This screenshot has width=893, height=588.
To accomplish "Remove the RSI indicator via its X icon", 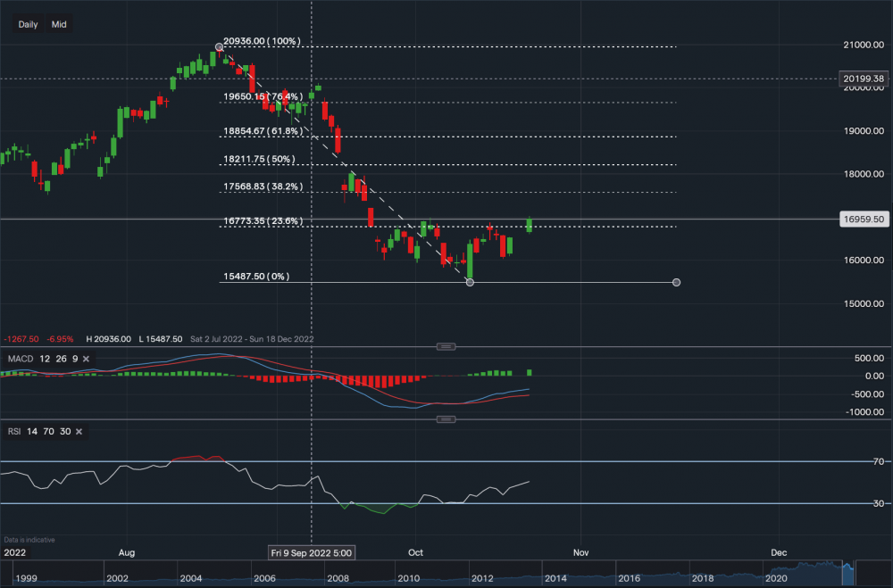I will tap(78, 431).
